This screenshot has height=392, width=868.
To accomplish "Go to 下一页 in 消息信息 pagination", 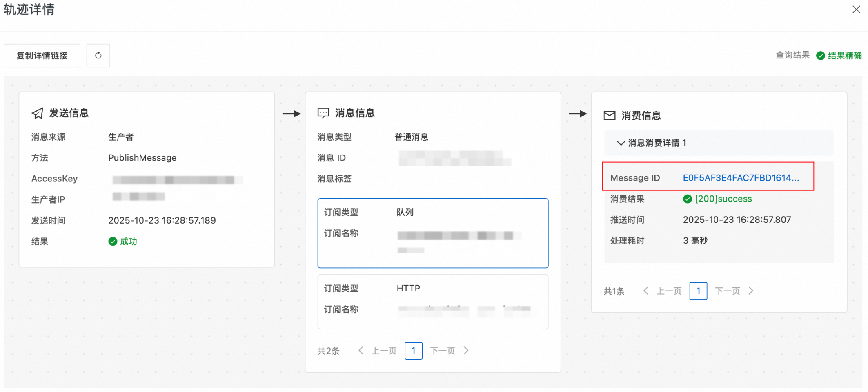I will pyautogui.click(x=450, y=351).
